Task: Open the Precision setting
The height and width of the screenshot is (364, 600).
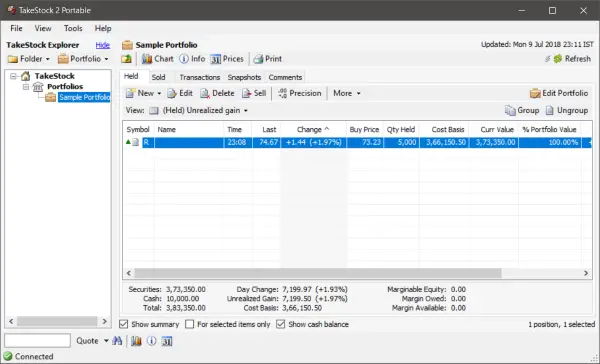Action: 300,93
